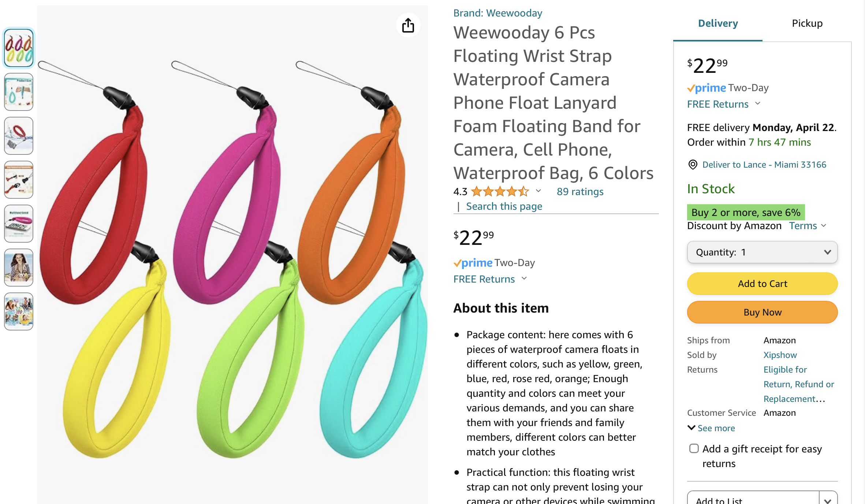This screenshot has height=504, width=865.
Task: Open the 89 ratings link
Action: pyautogui.click(x=580, y=191)
